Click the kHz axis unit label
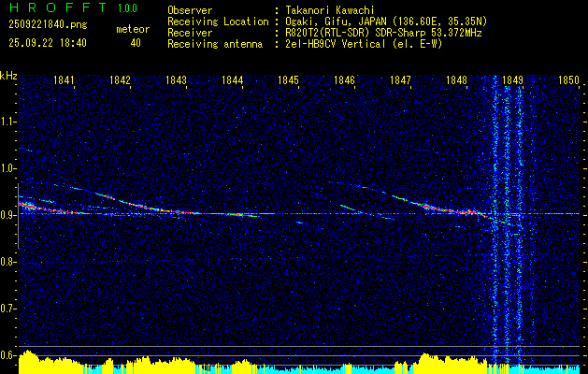 click(8, 76)
